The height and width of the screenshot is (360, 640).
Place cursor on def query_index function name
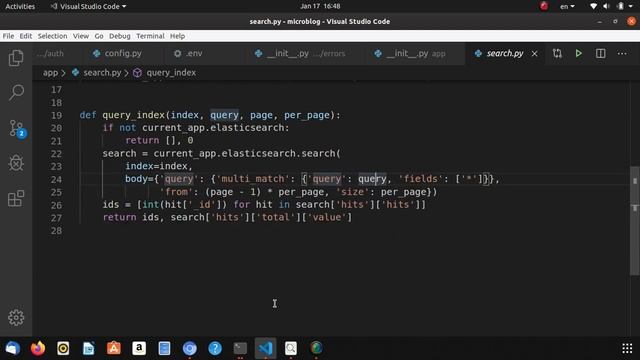click(x=133, y=115)
